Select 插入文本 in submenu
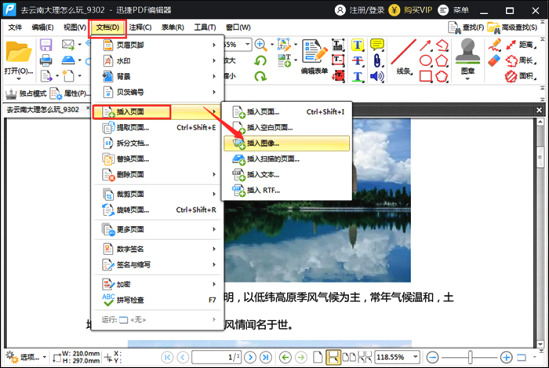The height and width of the screenshot is (368, 549). [286, 174]
